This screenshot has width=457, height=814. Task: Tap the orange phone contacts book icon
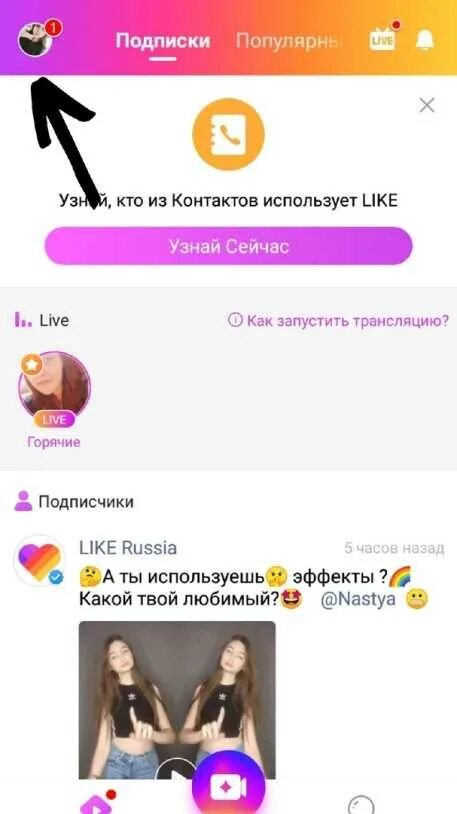228,134
